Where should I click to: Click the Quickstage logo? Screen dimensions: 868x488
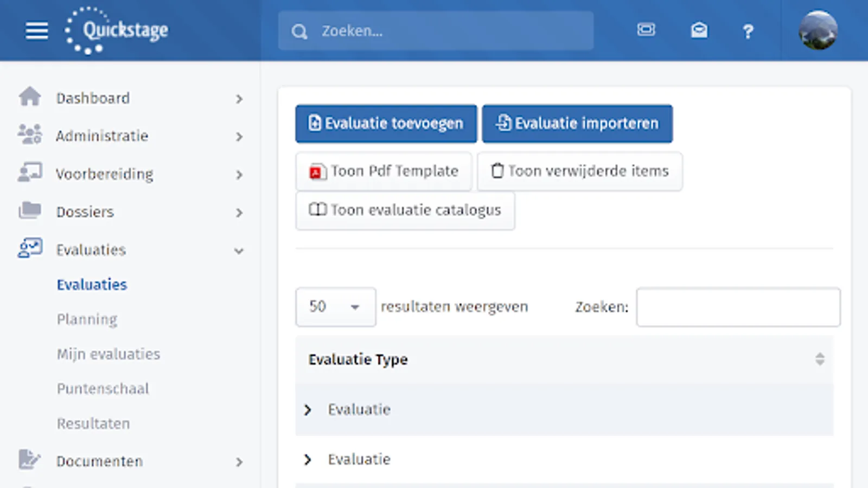116,30
